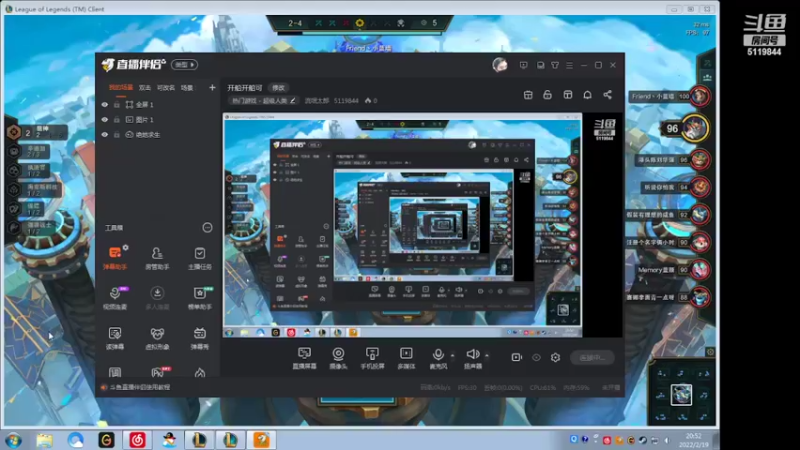800x450 pixels.
Task: Mute the 扬声器 speaker
Action: [x=472, y=358]
